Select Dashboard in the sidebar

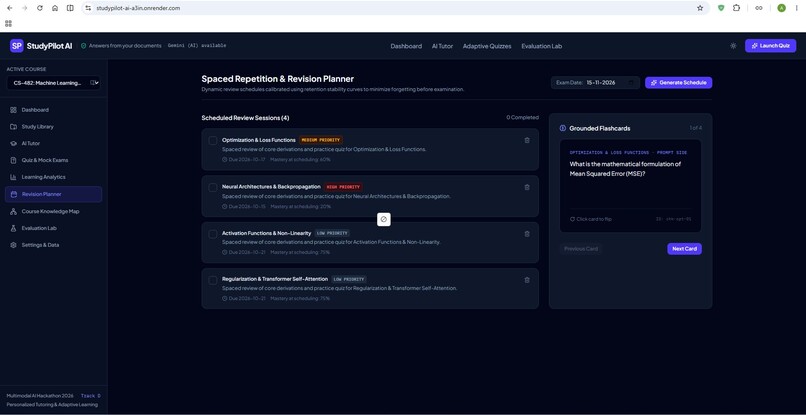[x=53, y=110]
